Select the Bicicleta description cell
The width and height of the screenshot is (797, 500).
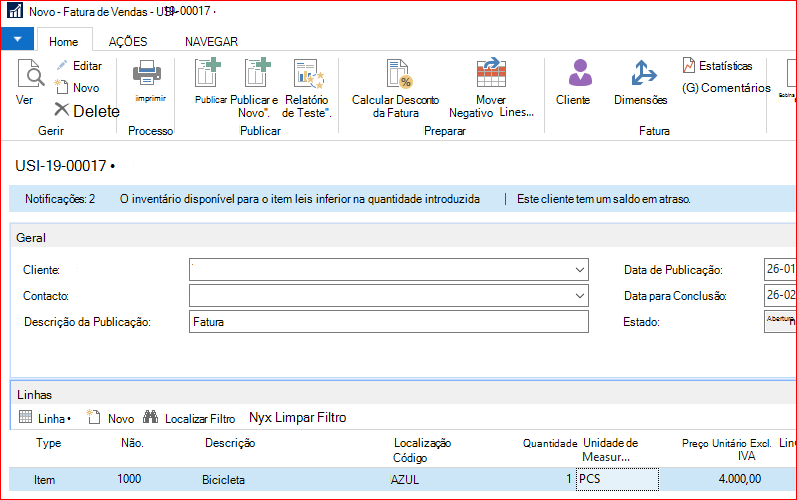coord(224,480)
